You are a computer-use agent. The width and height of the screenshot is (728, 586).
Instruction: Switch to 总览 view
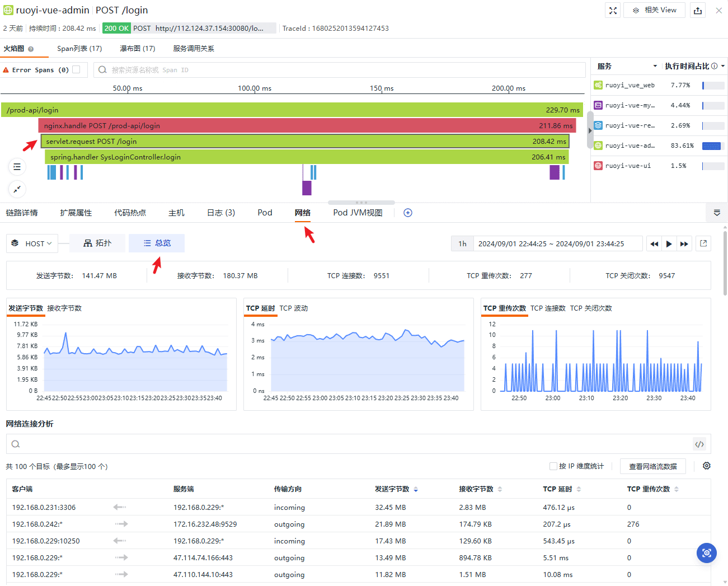(157, 243)
